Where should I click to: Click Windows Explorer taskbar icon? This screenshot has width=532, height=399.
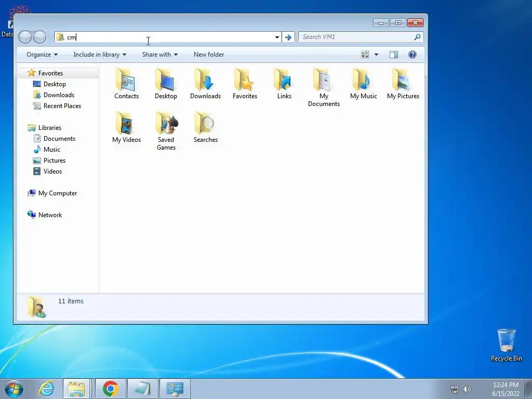tap(76, 389)
